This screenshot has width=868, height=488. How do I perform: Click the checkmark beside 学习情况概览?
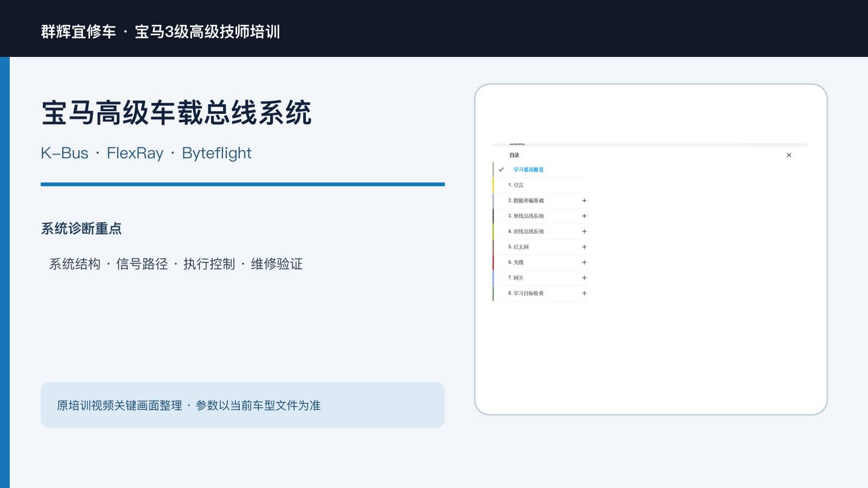(x=501, y=170)
